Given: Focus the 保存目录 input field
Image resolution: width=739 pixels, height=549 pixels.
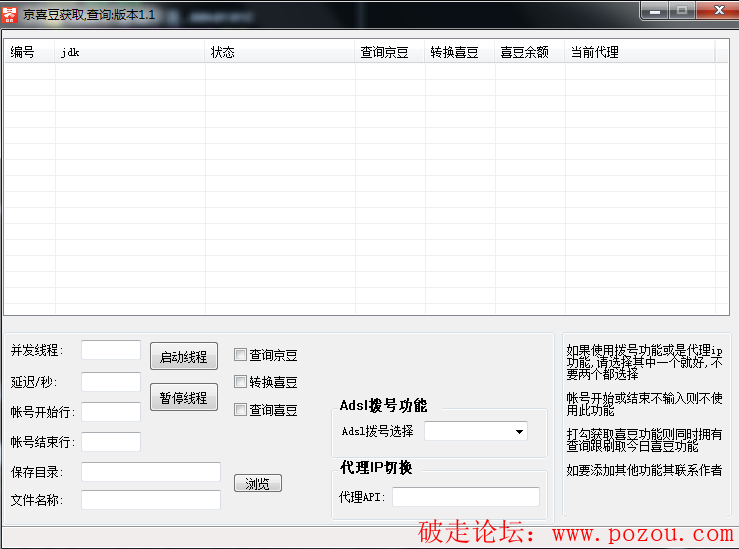Looking at the screenshot, I should coord(151,472).
